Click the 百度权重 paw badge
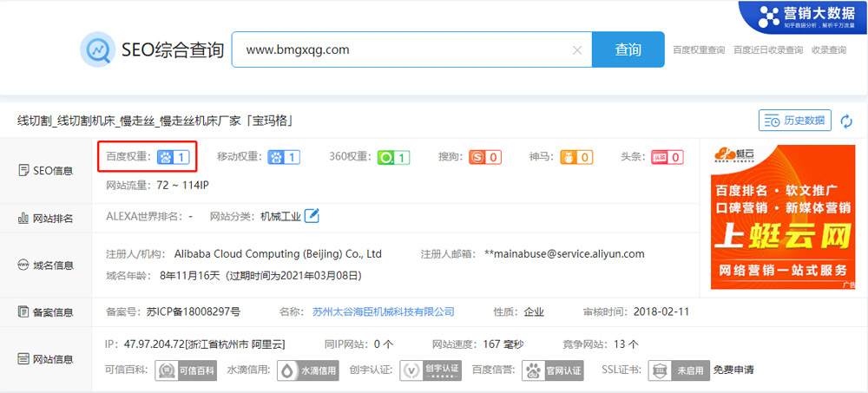 [173, 157]
